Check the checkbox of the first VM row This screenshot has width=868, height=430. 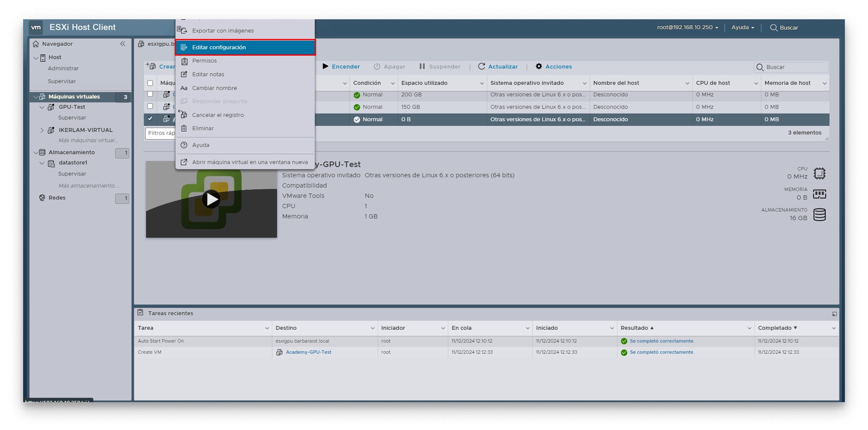click(150, 94)
